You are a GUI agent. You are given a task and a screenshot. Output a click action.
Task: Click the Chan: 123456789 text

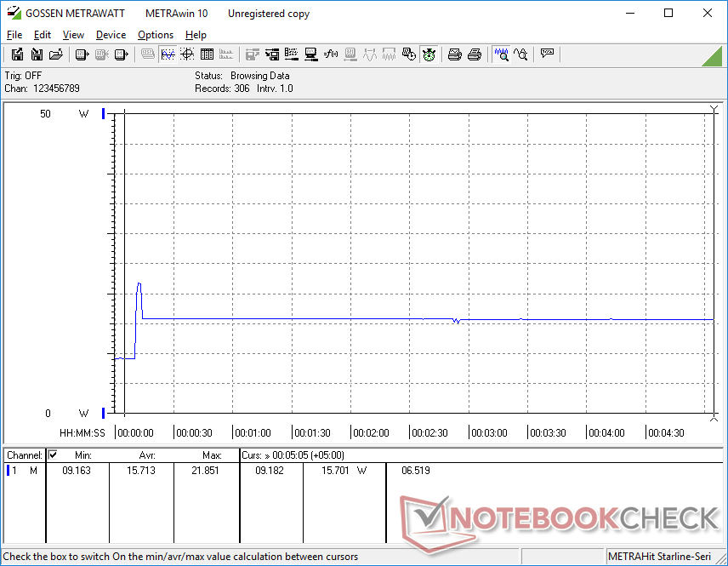coord(43,89)
